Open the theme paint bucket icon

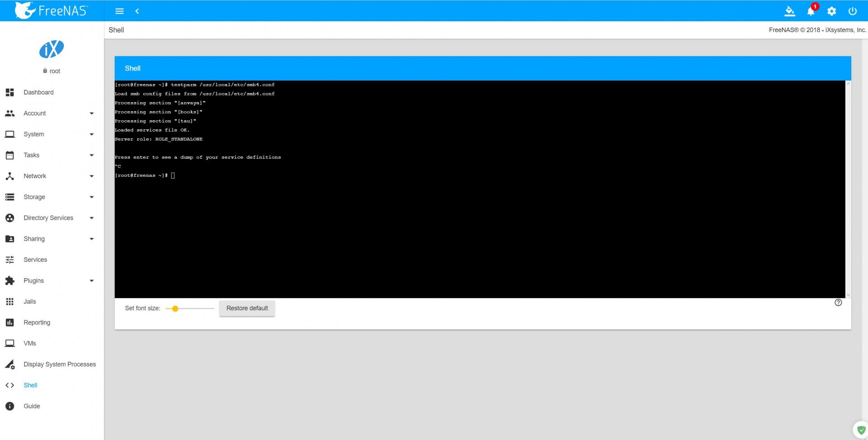[x=790, y=11]
